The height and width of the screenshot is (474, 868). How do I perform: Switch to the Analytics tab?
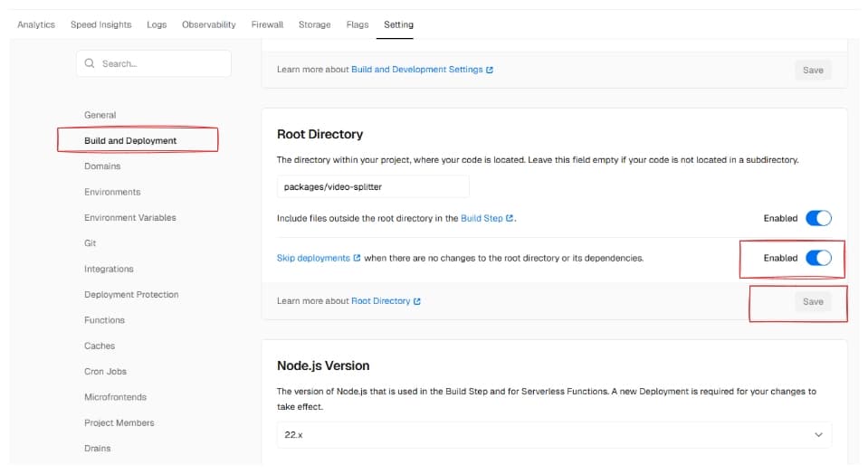point(36,24)
